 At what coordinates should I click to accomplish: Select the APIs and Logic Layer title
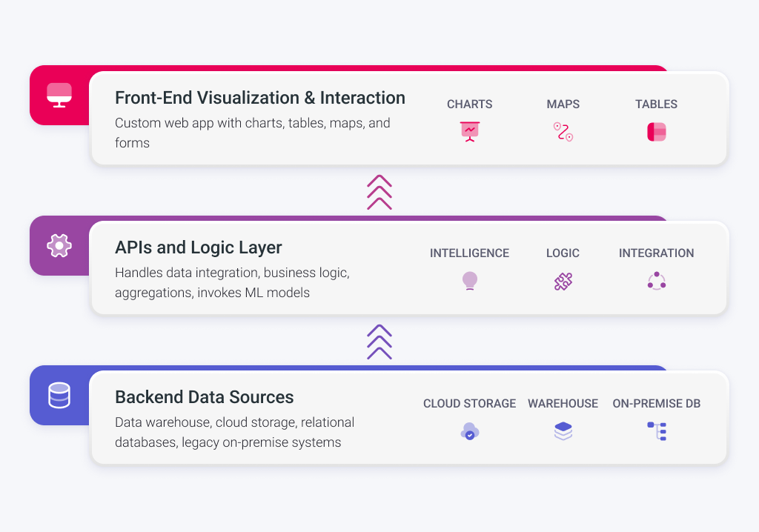tap(198, 247)
